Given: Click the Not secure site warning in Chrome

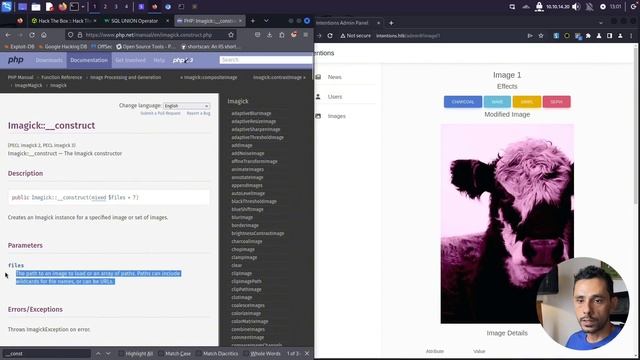Looking at the screenshot, I should tap(356, 36).
